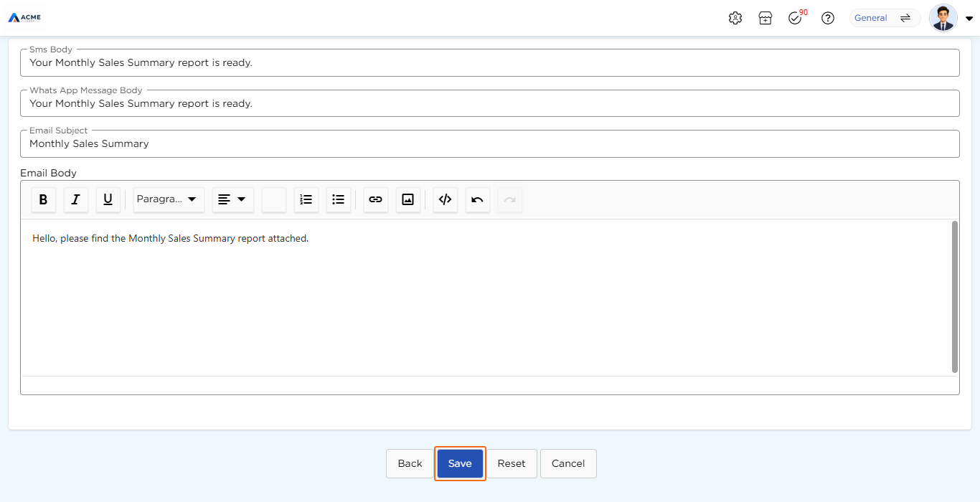Click the text 'Hello, please find the Monthly Sales Summary report attached.'
This screenshot has height=502, width=980.
(170, 238)
